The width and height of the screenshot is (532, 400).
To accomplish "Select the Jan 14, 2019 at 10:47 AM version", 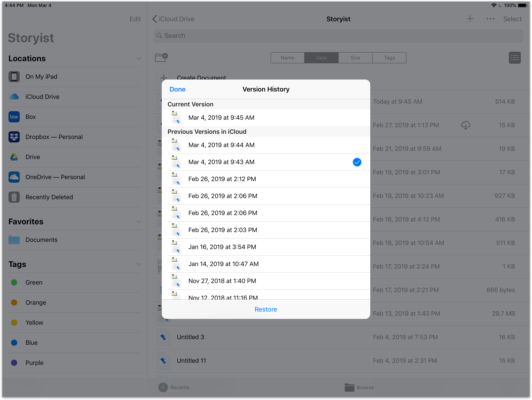I will 266,264.
